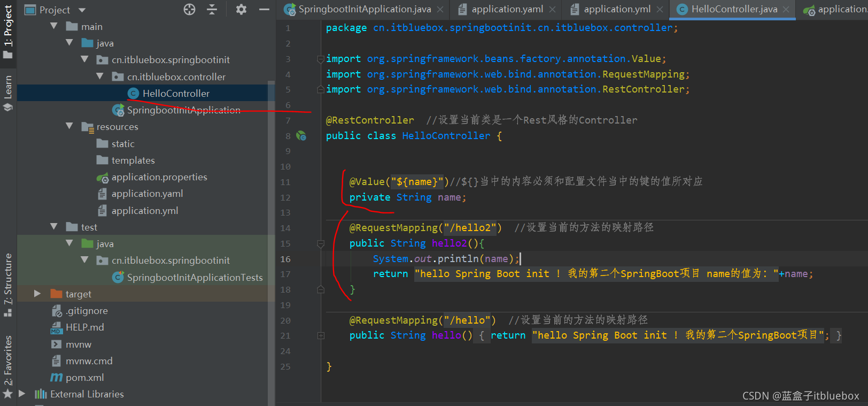Image resolution: width=868 pixels, height=406 pixels.
Task: Switch to application.yml editor tab
Action: [617, 9]
